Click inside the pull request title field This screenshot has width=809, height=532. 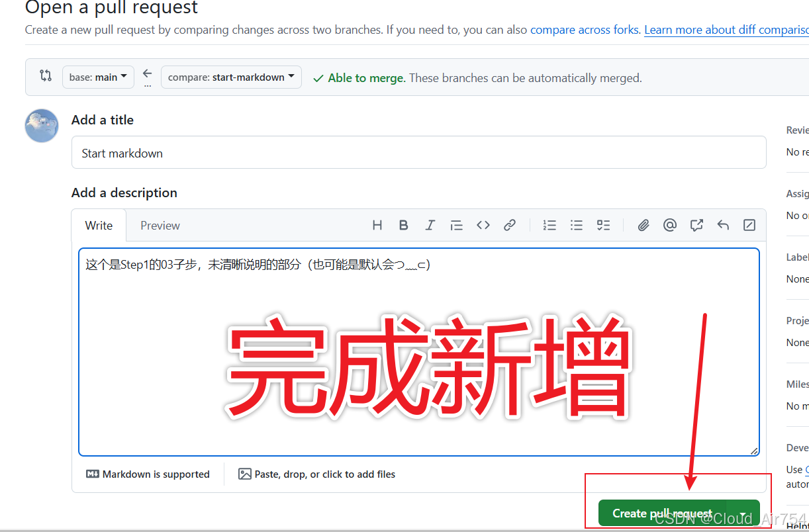click(x=418, y=152)
